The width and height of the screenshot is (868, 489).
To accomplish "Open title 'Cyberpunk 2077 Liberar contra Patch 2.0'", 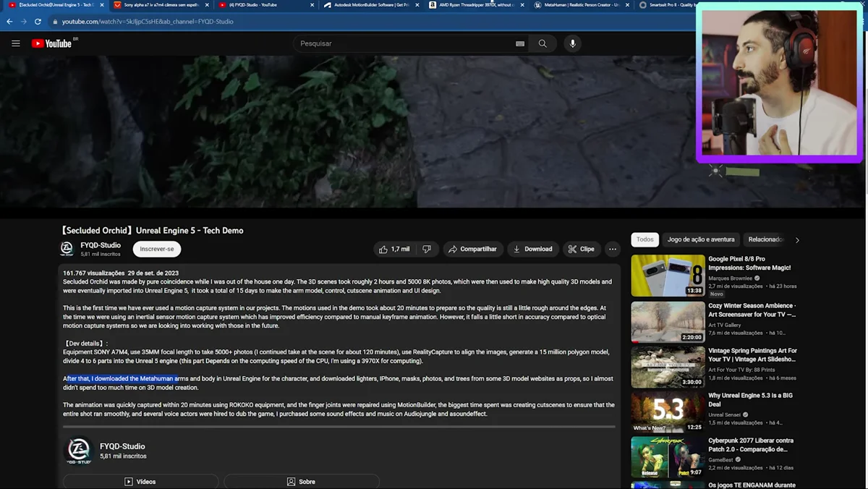I will [x=751, y=445].
